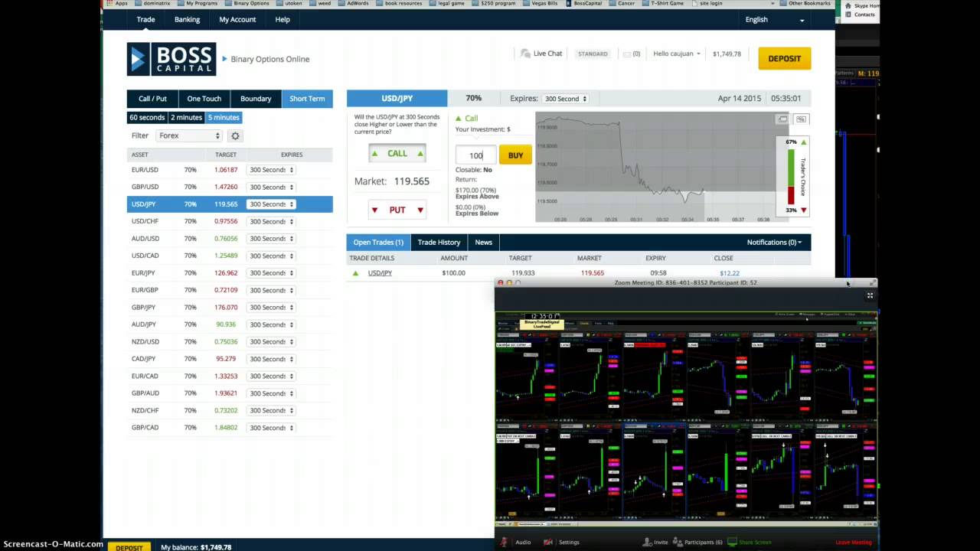Open EUR/USD expiry dropdown
The height and width of the screenshot is (551, 980).
coord(270,170)
